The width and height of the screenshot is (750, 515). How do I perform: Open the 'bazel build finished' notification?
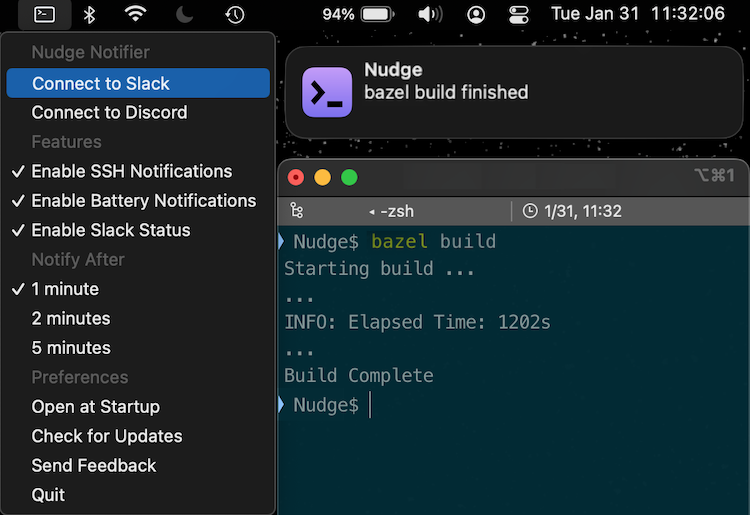click(514, 92)
